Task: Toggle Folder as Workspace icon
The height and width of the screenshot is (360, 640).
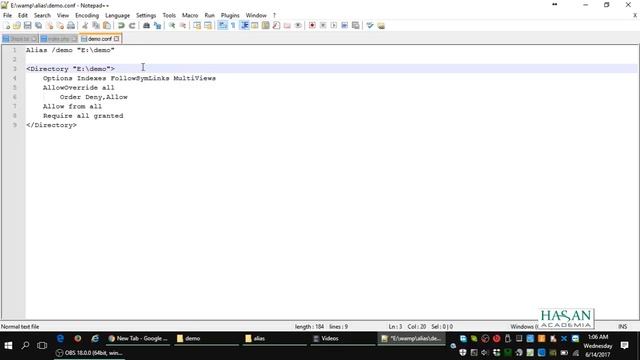Action: tap(287, 26)
